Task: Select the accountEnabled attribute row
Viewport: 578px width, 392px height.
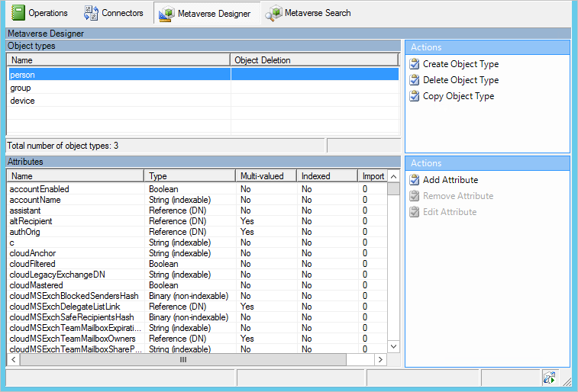Action: [x=40, y=189]
